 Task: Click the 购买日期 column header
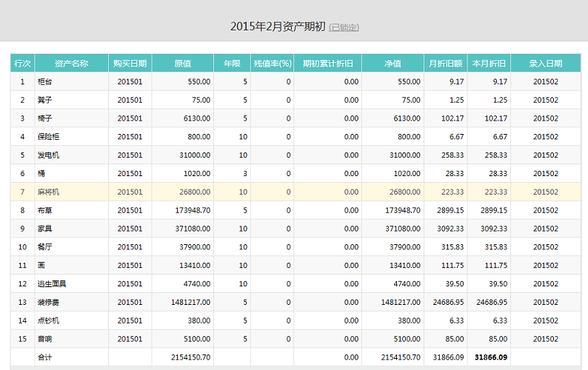(x=130, y=64)
